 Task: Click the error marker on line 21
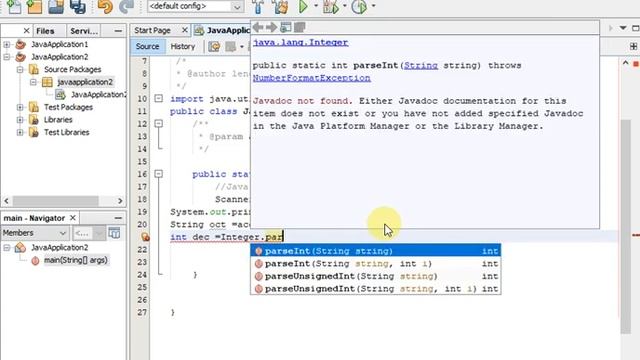pyautogui.click(x=145, y=237)
